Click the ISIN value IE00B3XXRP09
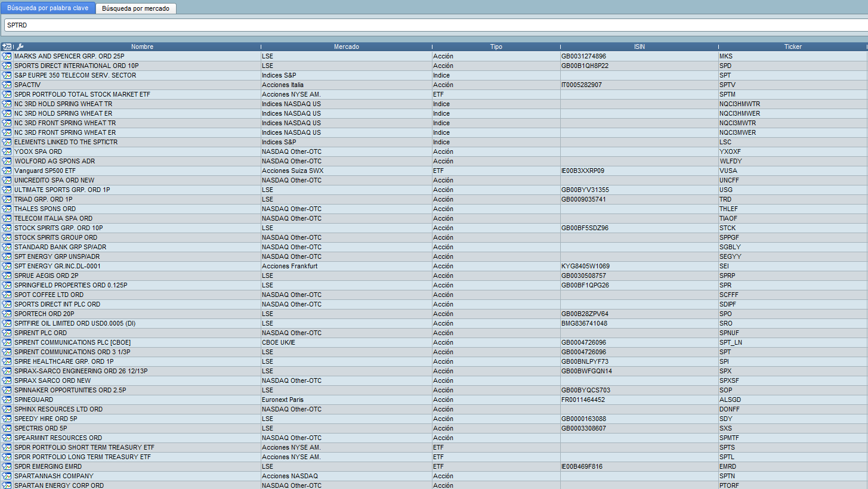Screen dimensions: 868x489 coord(583,171)
